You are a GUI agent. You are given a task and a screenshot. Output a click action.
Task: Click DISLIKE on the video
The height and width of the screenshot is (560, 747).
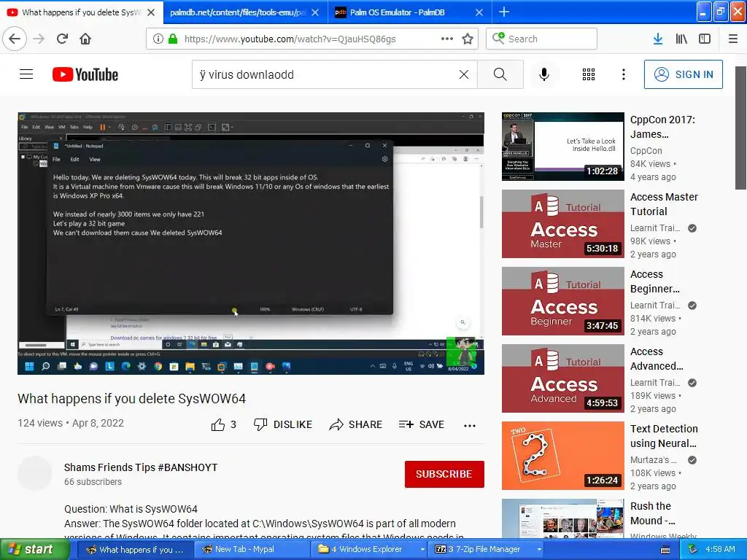(x=283, y=424)
